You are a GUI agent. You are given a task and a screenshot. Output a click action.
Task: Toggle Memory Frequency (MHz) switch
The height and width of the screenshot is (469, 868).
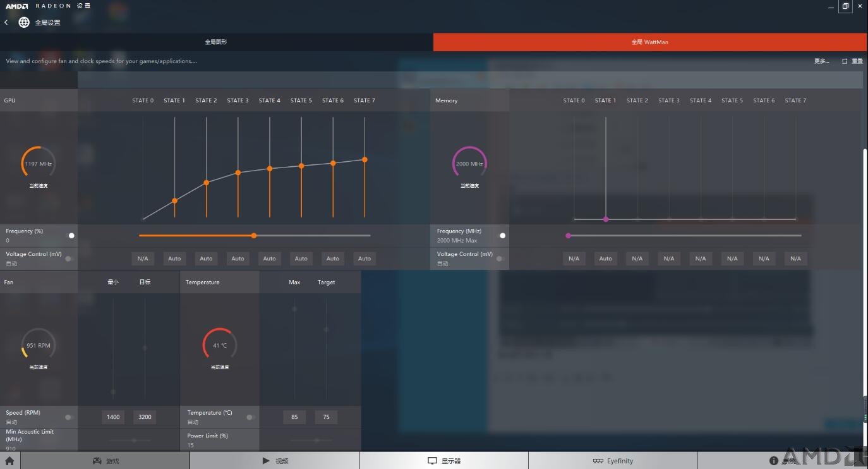(x=502, y=235)
